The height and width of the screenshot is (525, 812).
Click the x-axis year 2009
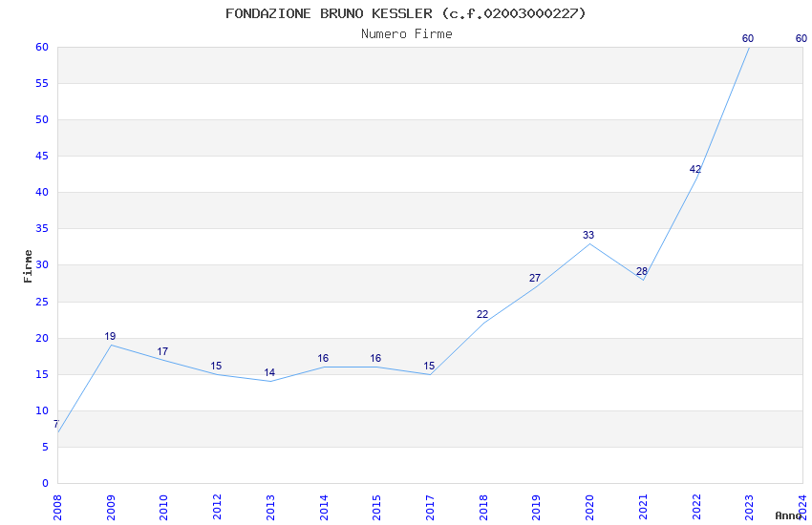coord(111,507)
